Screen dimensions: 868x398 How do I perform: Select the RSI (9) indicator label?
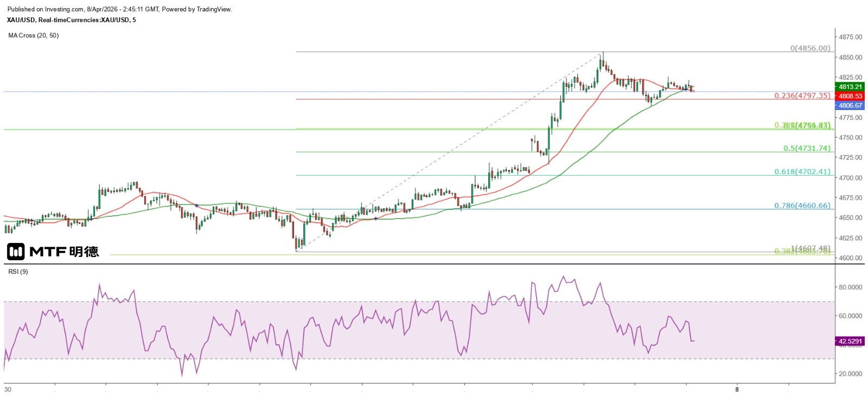coord(18,272)
